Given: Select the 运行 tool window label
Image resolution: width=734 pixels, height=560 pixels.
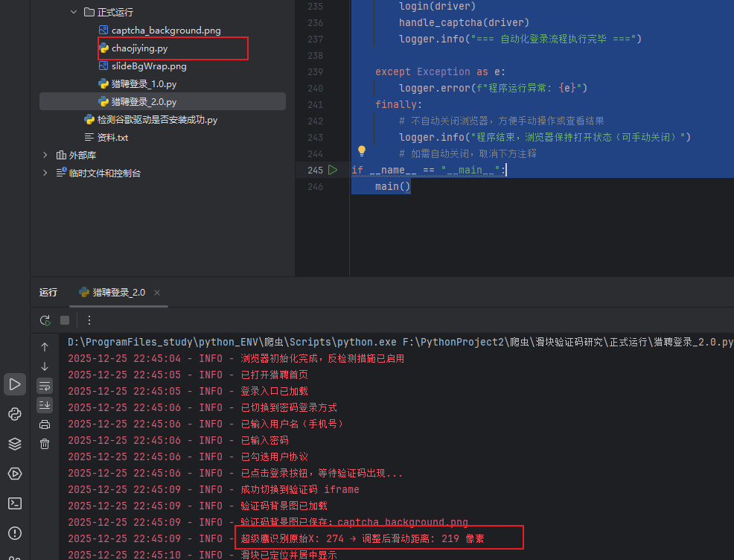Looking at the screenshot, I should click(48, 293).
